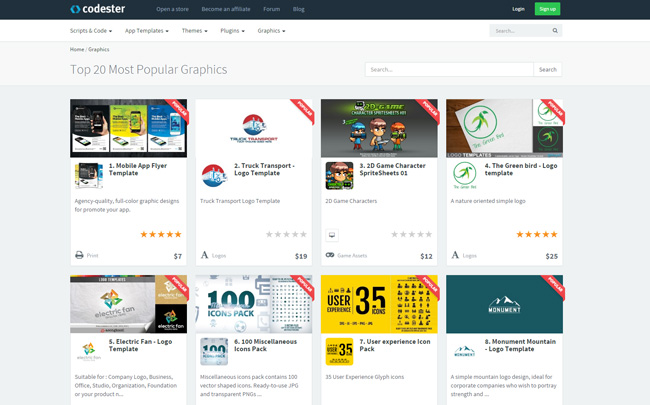Expand the Graphics dropdown in the nav bar
Screen dimensions: 650x405
click(x=271, y=31)
